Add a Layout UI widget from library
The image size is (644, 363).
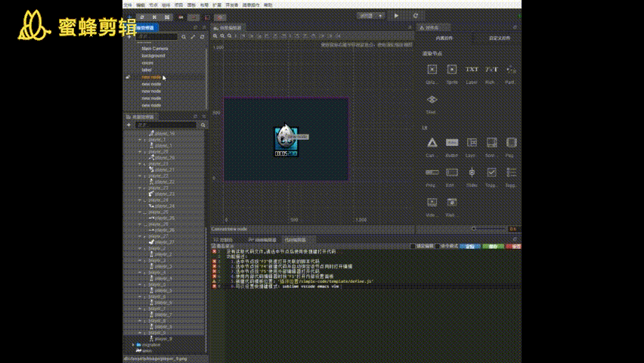point(472,143)
